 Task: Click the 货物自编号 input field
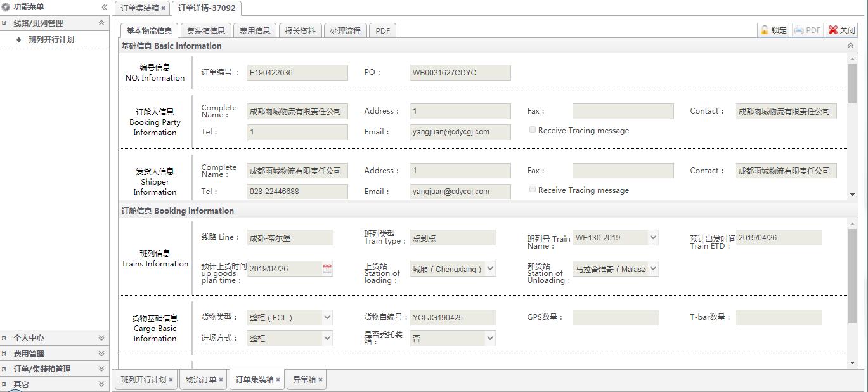(x=453, y=317)
